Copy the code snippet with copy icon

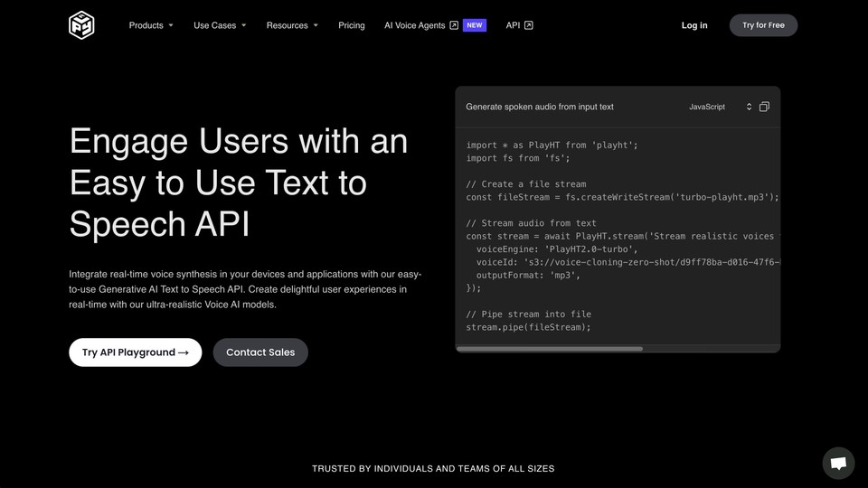[764, 107]
